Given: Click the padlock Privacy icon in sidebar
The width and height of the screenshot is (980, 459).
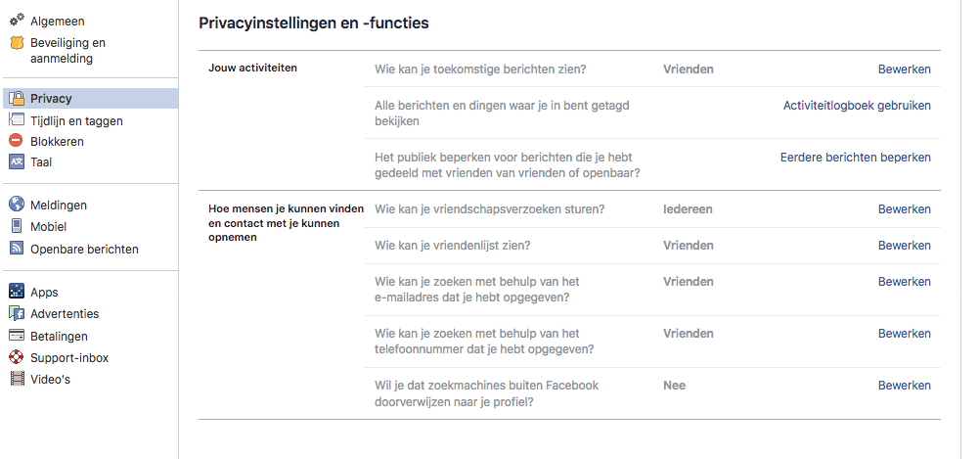Looking at the screenshot, I should click(17, 99).
